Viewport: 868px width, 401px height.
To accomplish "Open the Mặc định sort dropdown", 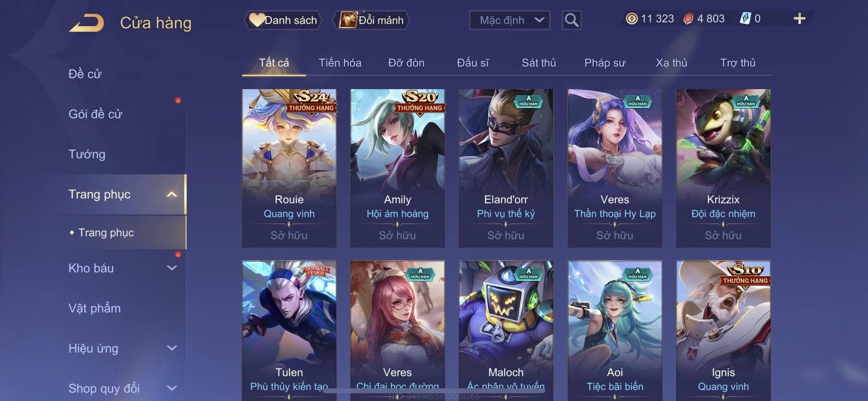I will coord(509,20).
